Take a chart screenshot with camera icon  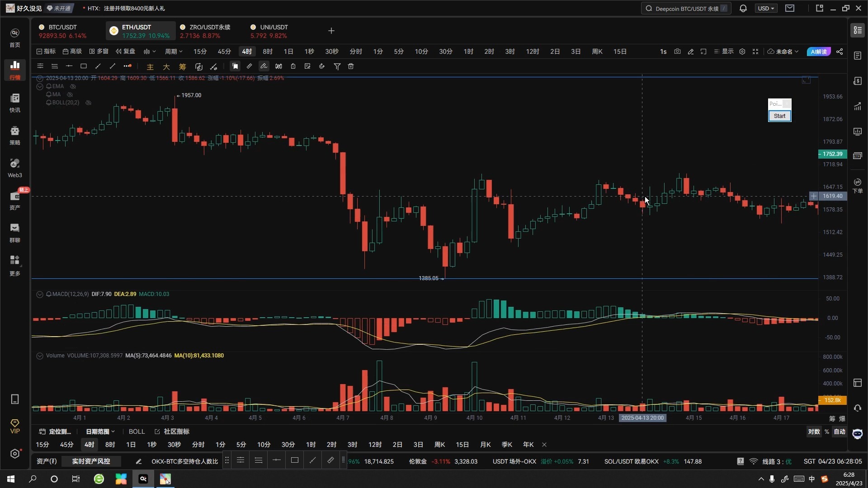click(677, 52)
